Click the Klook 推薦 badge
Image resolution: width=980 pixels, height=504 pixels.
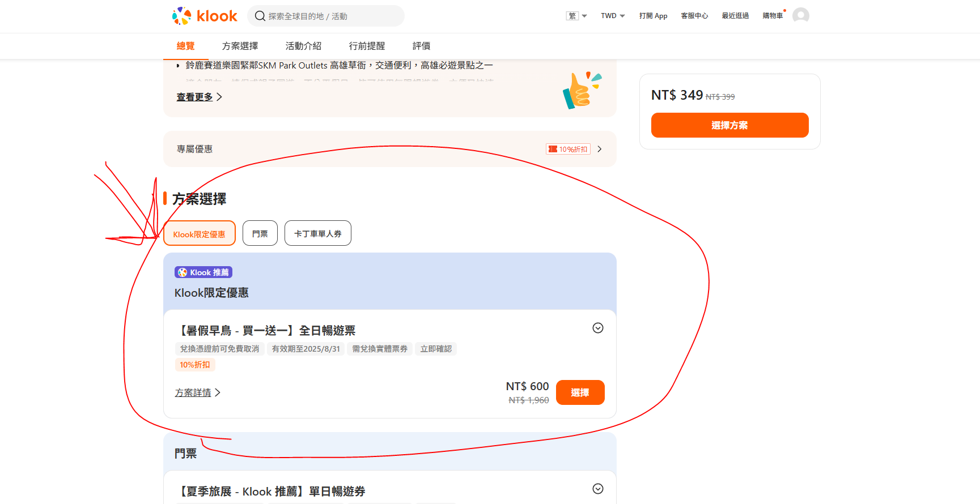[x=203, y=272]
